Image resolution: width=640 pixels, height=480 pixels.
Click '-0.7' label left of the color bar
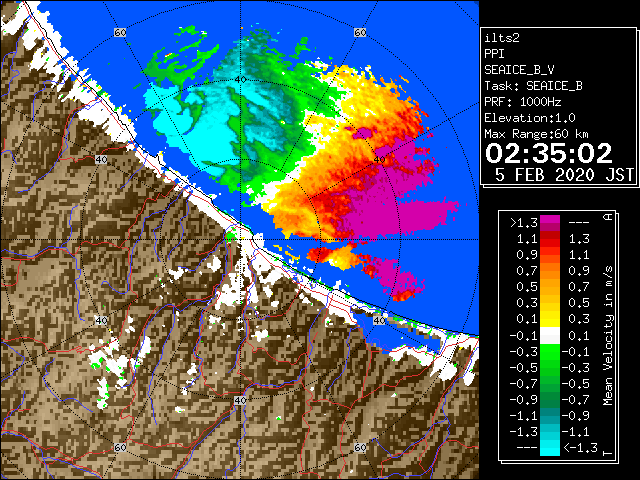[x=523, y=383]
